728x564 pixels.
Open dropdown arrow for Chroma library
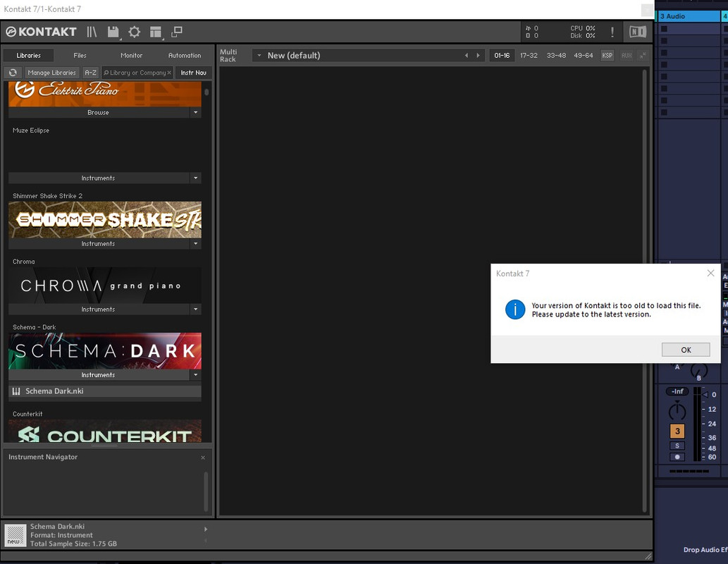195,309
